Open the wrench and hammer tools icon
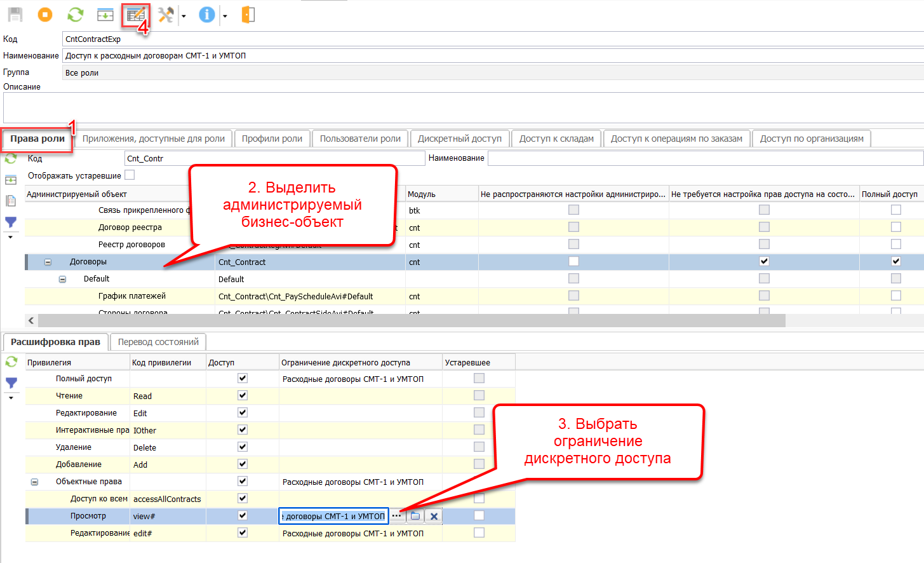The image size is (924, 563). pos(166,15)
